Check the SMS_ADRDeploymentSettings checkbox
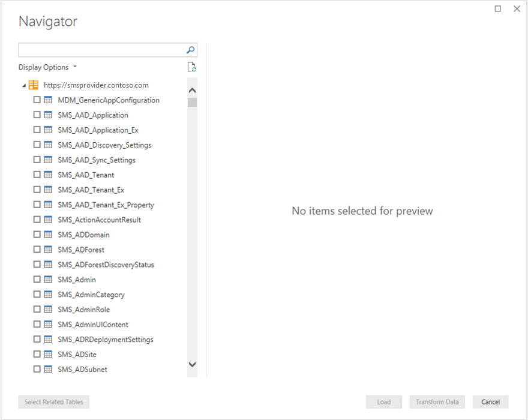 point(37,339)
